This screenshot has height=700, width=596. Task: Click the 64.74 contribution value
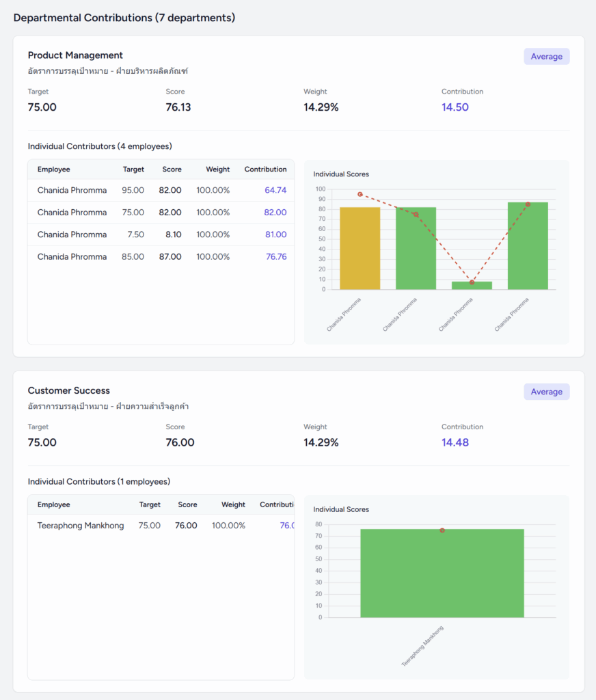click(x=275, y=190)
